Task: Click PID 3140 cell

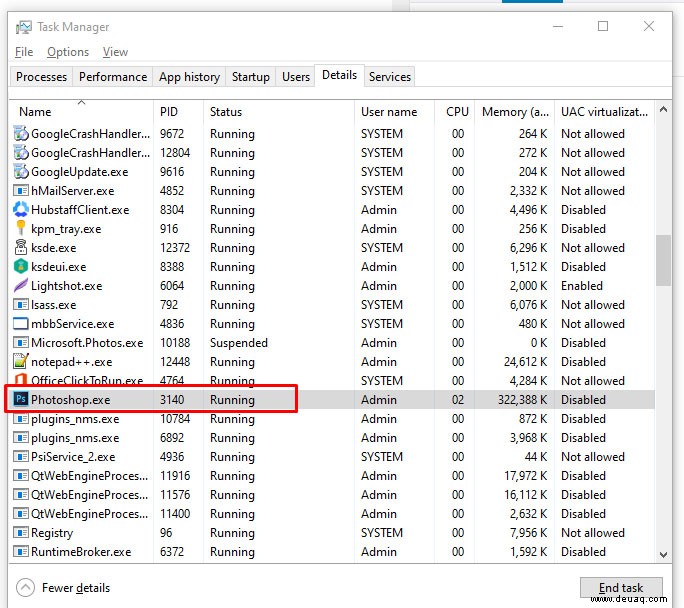Action: 172,400
